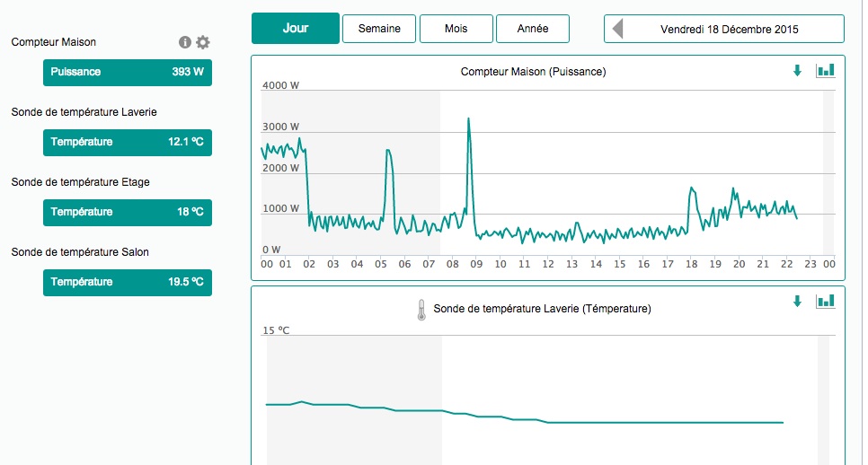This screenshot has width=868, height=465.
Task: Open Compteur Maison settings gear
Action: tap(203, 42)
